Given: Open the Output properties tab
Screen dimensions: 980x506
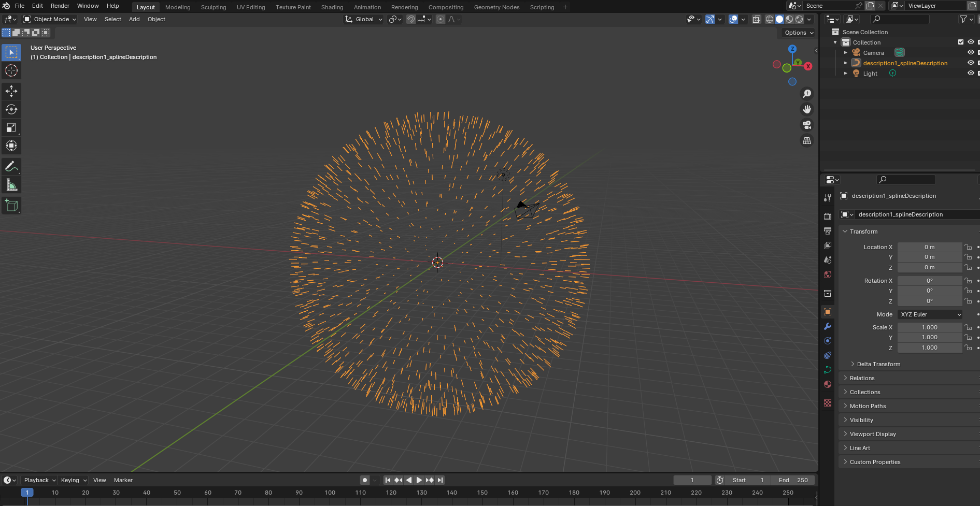Looking at the screenshot, I should [x=828, y=230].
